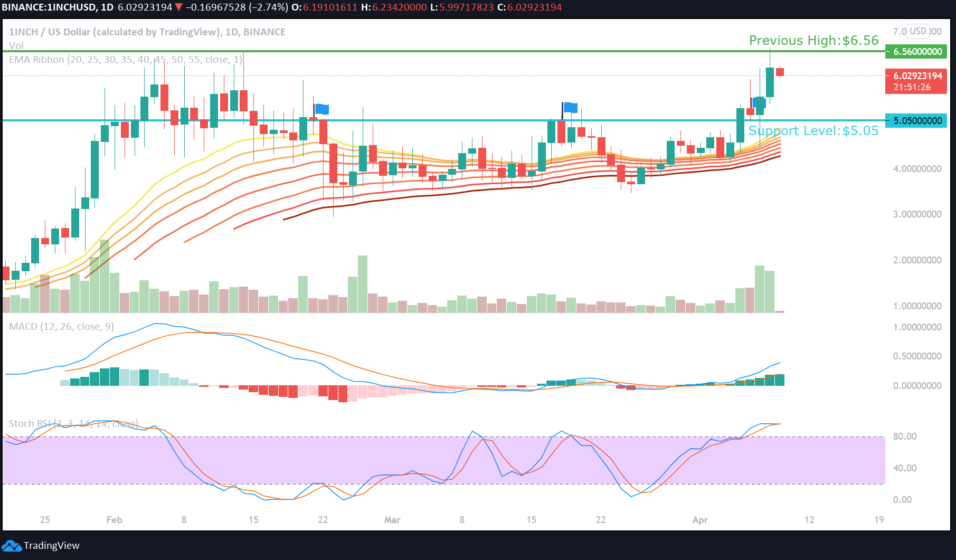Click the opening price value 6.19101611 in header
The width and height of the screenshot is (956, 560).
pyautogui.click(x=330, y=7)
